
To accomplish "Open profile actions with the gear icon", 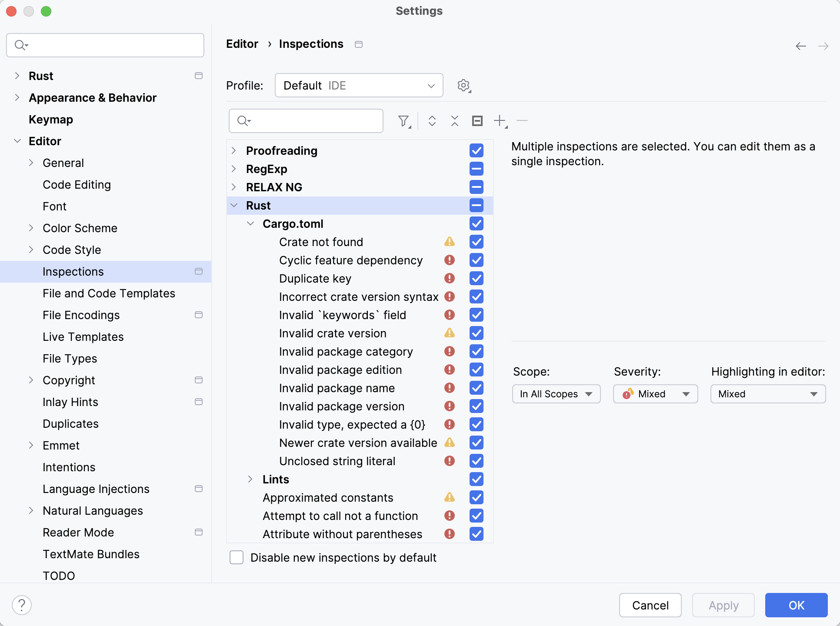I will pyautogui.click(x=463, y=85).
